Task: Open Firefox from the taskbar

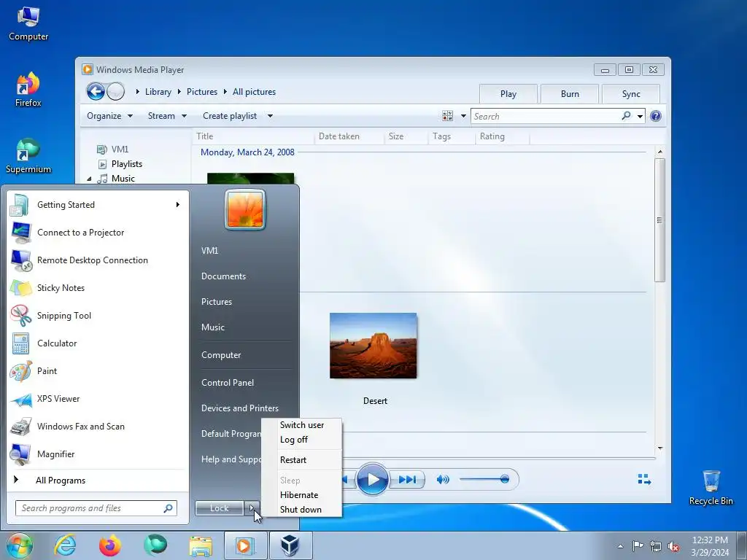Action: (x=110, y=545)
